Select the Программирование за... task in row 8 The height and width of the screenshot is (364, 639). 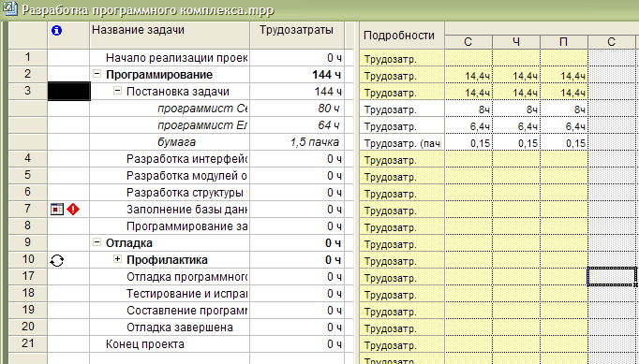(186, 226)
